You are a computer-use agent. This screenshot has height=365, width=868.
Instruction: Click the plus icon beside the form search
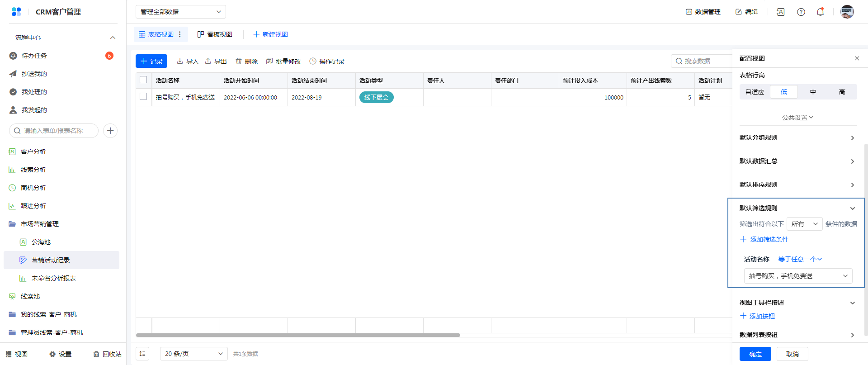(x=110, y=131)
